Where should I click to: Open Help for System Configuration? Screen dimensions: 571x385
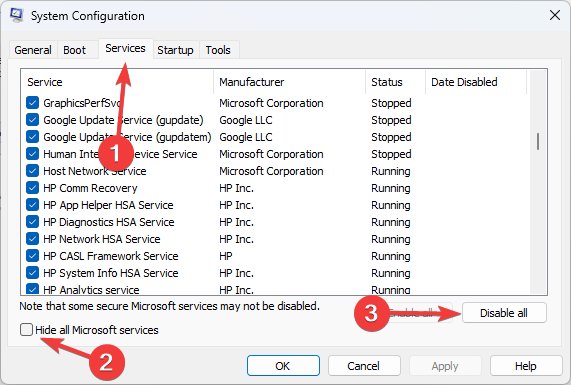pyautogui.click(x=526, y=366)
